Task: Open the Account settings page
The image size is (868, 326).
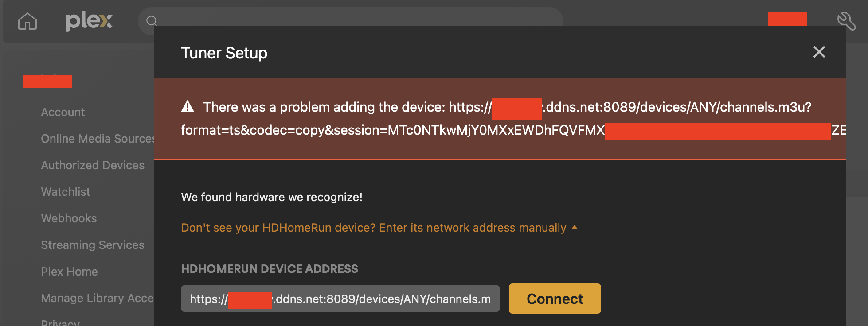Action: coord(63,112)
